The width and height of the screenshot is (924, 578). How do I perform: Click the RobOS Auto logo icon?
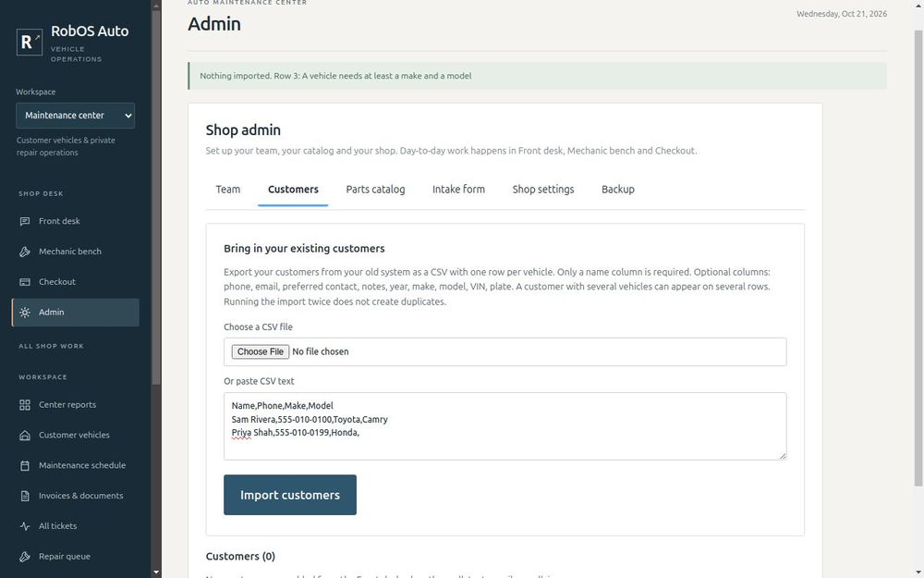pos(30,42)
